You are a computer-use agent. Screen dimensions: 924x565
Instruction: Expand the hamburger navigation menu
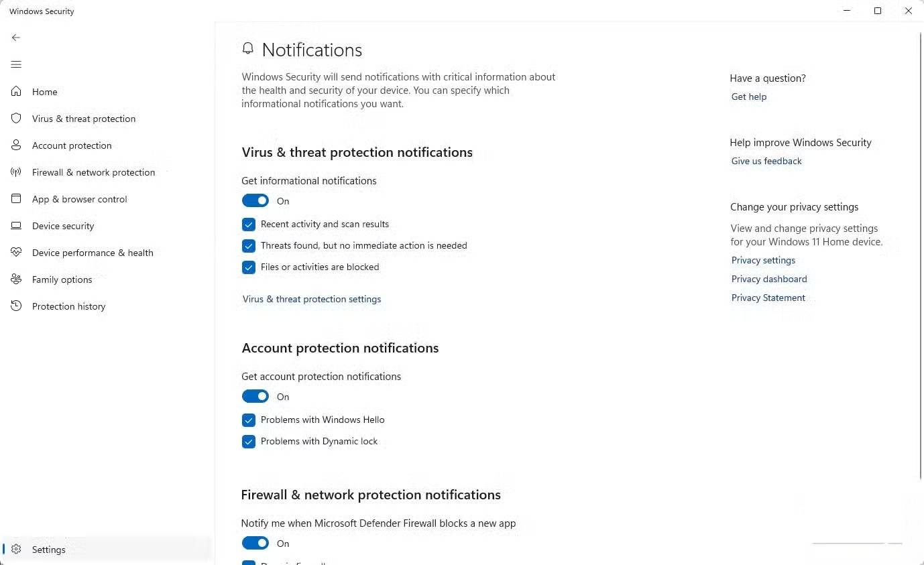pyautogui.click(x=16, y=64)
